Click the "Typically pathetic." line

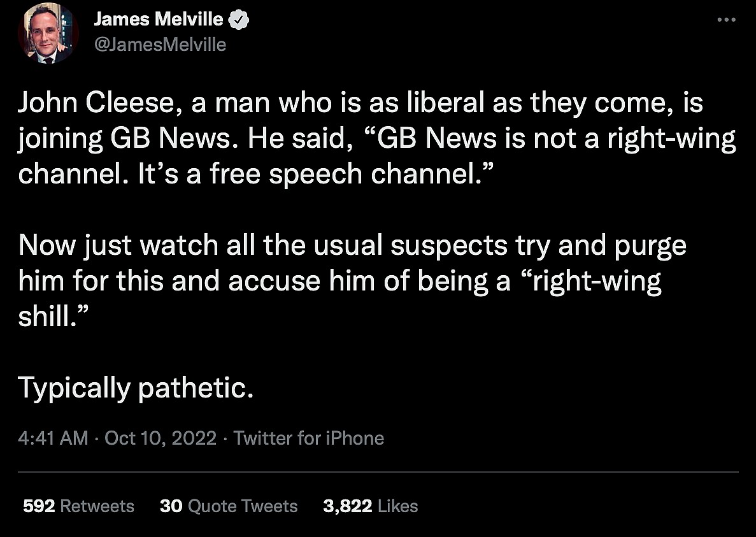pos(136,387)
